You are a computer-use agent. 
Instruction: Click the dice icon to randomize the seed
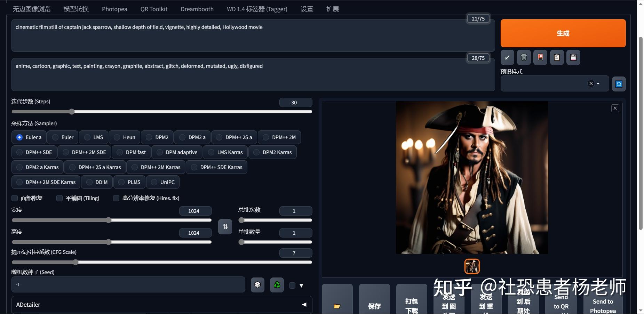tap(257, 285)
